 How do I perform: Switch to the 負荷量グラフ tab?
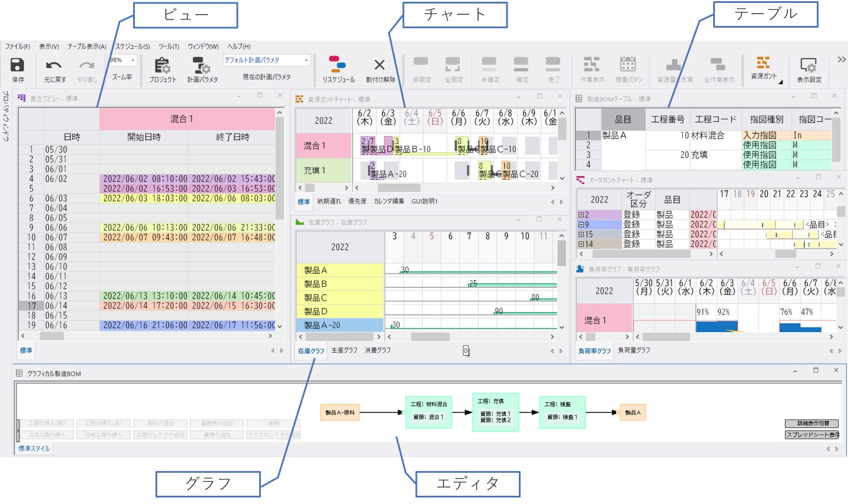click(634, 350)
